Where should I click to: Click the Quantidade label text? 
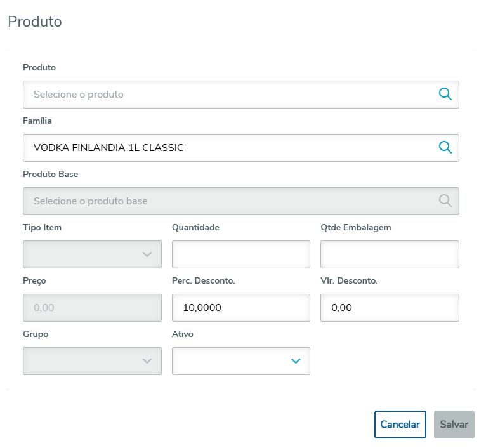tap(195, 227)
